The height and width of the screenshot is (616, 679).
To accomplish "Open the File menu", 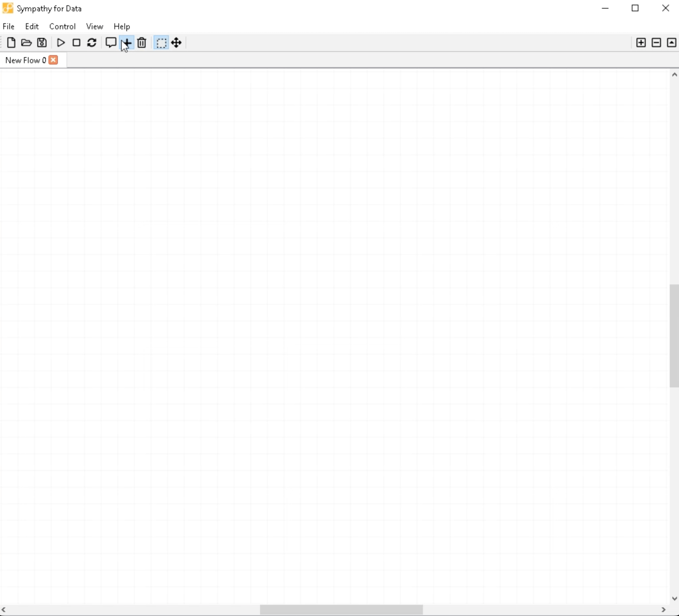I will pos(8,26).
